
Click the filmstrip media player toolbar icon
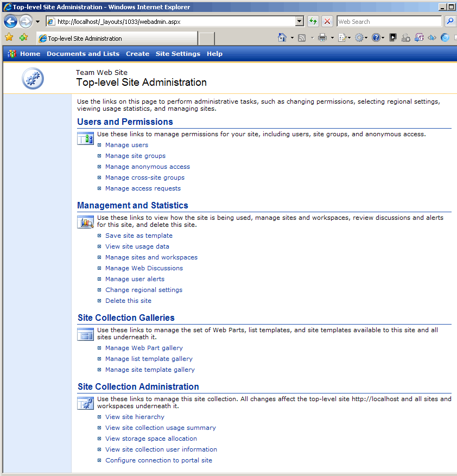pos(393,37)
